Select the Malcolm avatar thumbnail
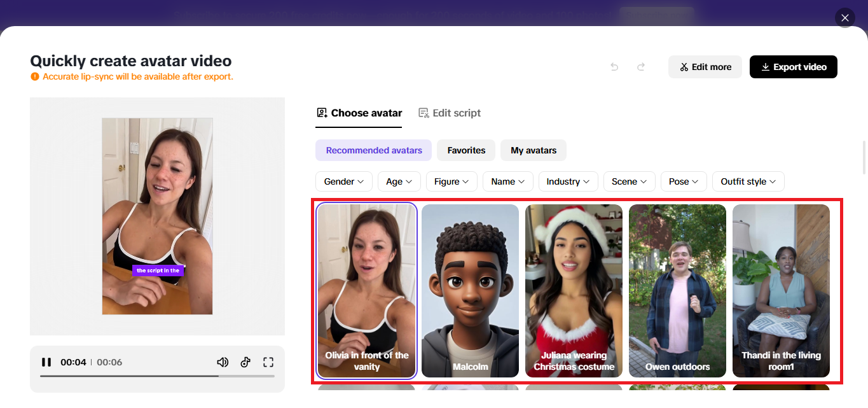 (x=470, y=290)
